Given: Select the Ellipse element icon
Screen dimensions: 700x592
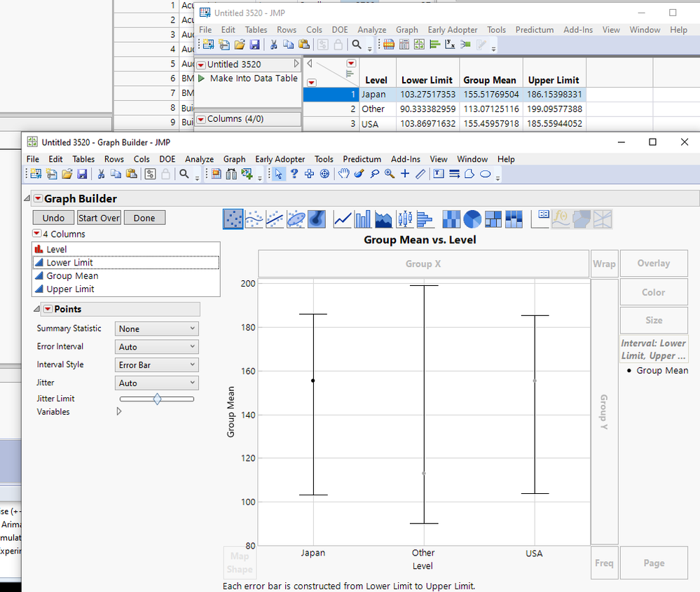Looking at the screenshot, I should [296, 219].
